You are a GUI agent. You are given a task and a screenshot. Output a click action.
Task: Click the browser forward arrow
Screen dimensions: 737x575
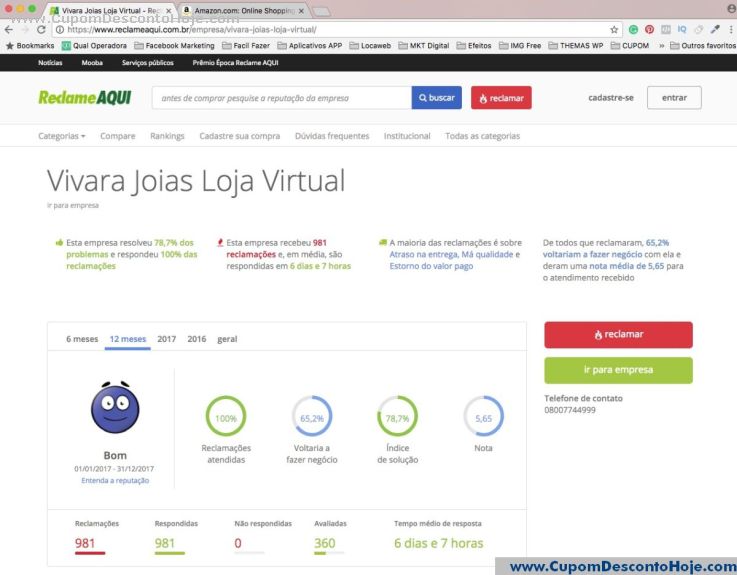(25, 30)
